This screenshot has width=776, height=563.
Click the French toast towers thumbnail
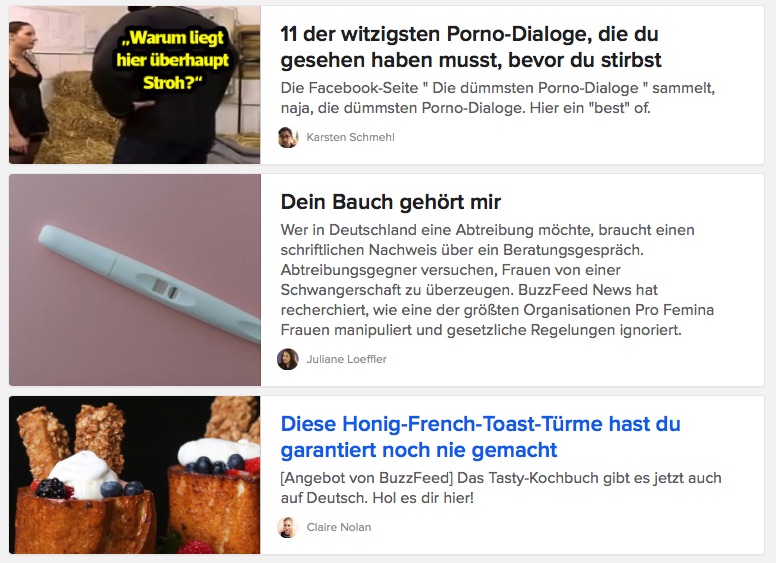point(135,474)
